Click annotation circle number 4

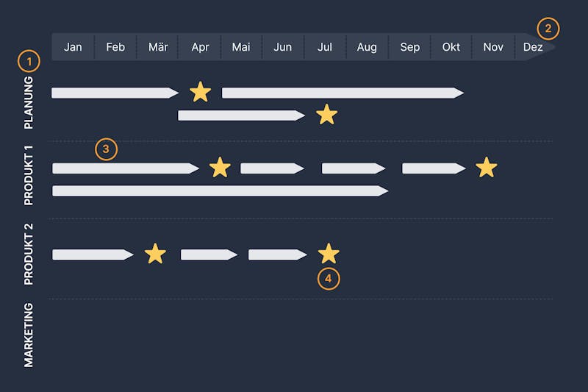[x=329, y=279]
